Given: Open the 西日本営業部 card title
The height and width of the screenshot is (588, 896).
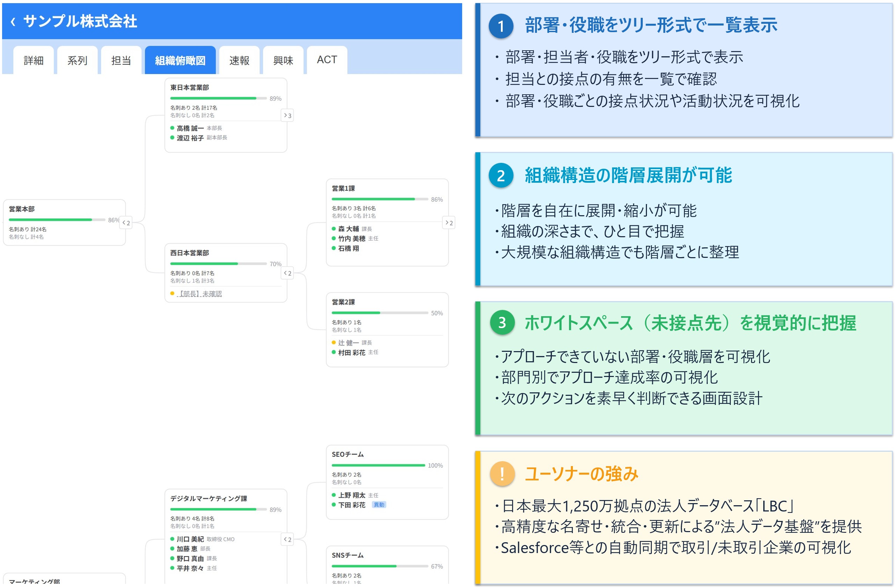Looking at the screenshot, I should [x=189, y=253].
